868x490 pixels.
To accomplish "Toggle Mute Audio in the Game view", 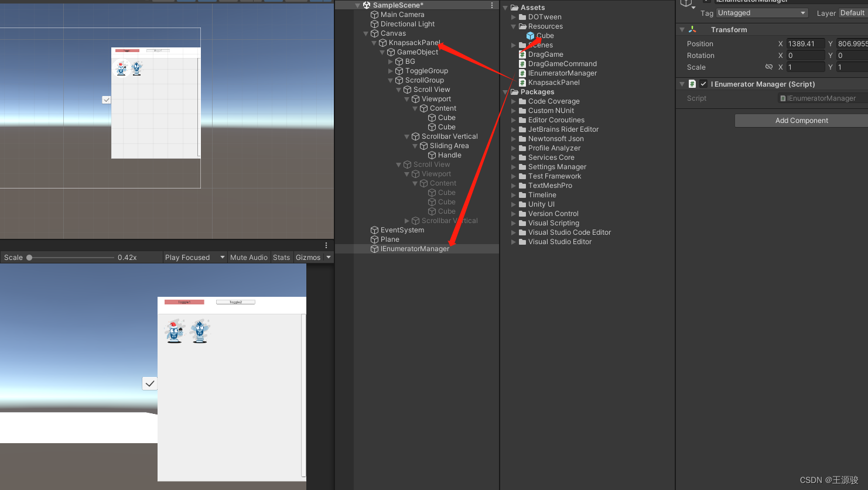I will 249,258.
